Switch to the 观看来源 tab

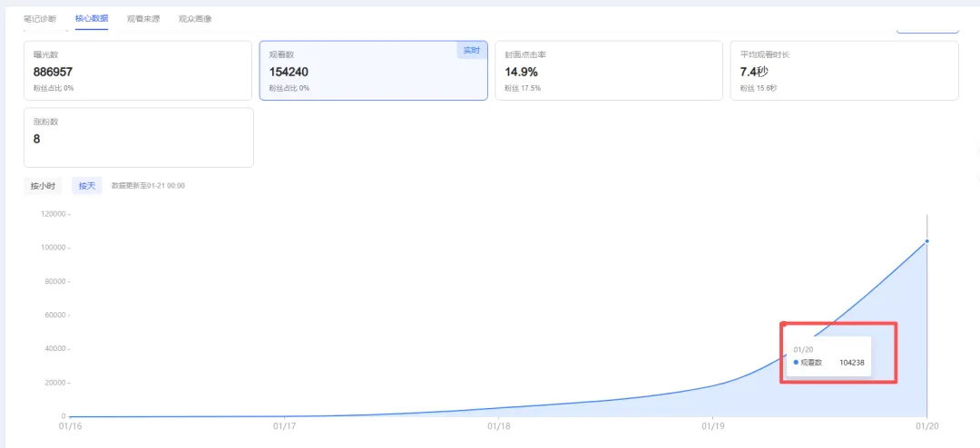pyautogui.click(x=143, y=18)
